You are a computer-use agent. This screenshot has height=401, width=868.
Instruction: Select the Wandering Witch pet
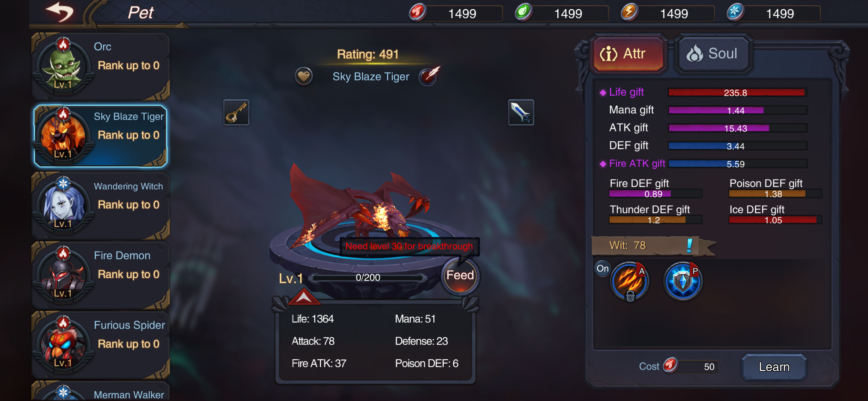point(100,206)
